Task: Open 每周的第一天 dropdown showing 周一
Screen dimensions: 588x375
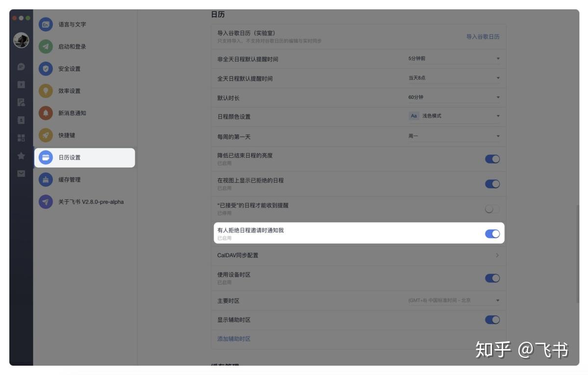Action: click(453, 136)
